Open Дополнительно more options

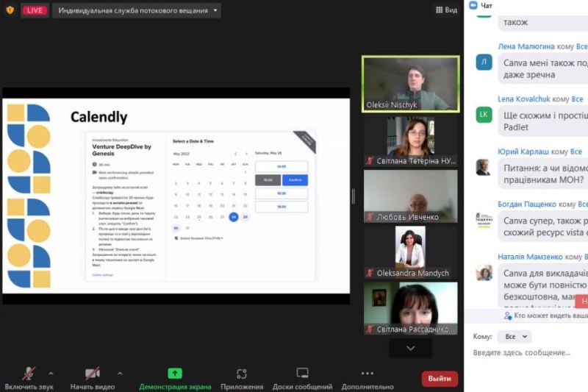[367, 378]
